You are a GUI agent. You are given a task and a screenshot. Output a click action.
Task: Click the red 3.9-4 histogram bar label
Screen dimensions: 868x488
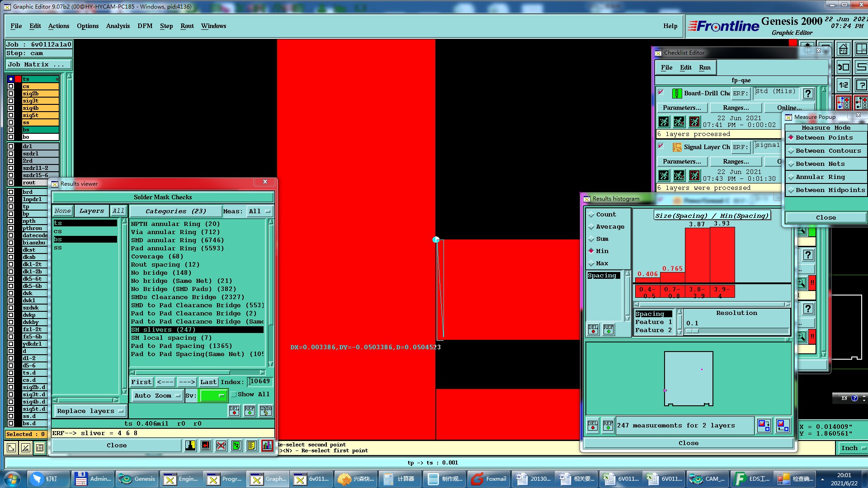[x=722, y=292]
